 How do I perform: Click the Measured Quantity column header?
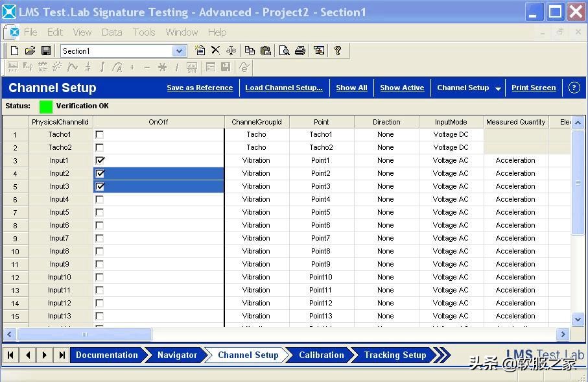click(x=515, y=122)
